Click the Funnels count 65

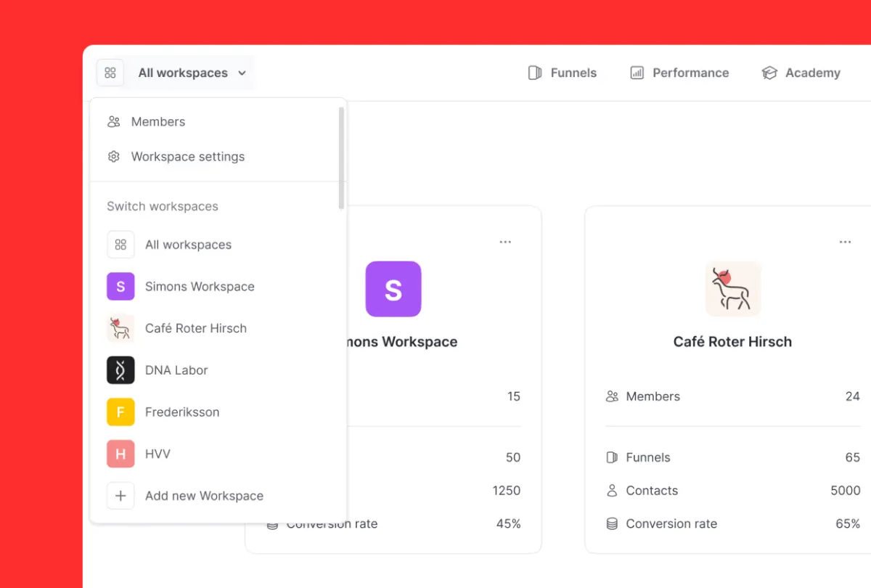(853, 457)
